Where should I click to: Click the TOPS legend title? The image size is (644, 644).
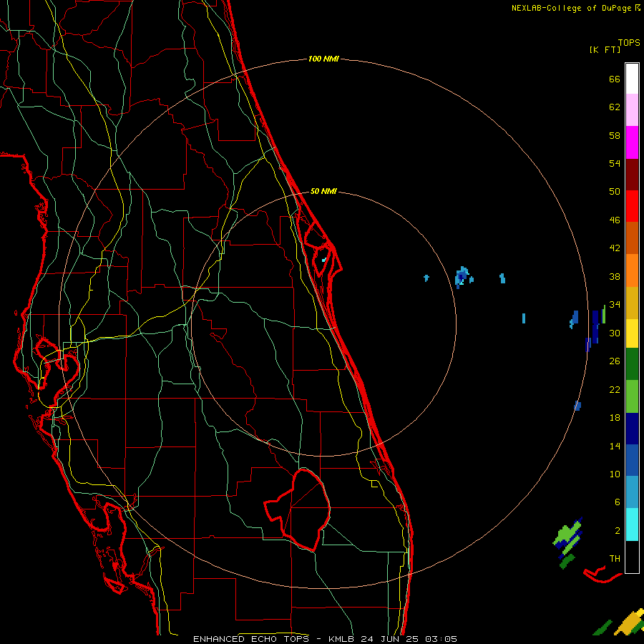[629, 43]
